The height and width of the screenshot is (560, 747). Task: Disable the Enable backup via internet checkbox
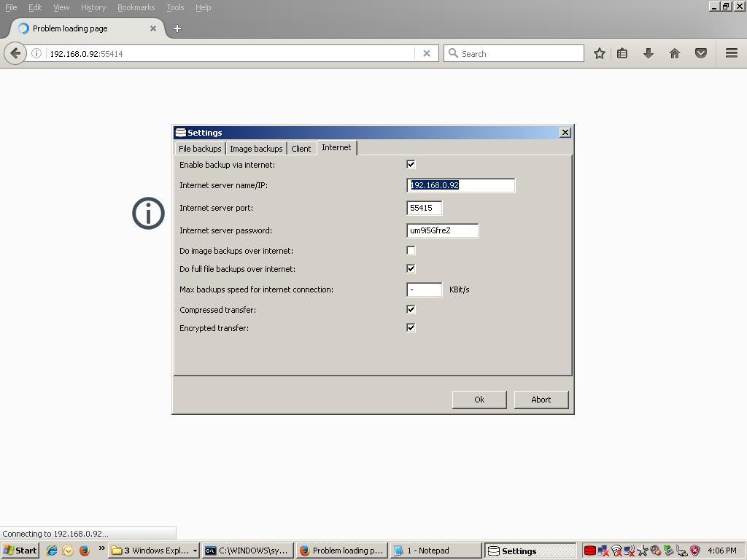tap(411, 164)
